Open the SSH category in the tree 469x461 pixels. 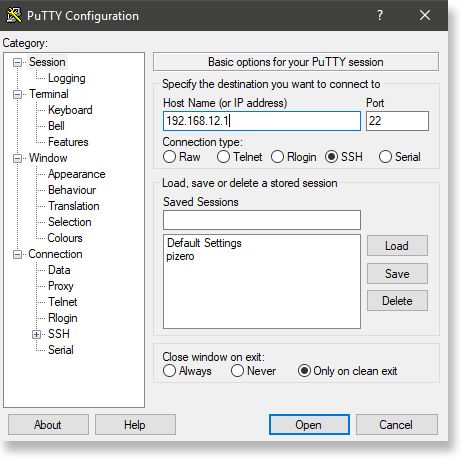(x=59, y=334)
